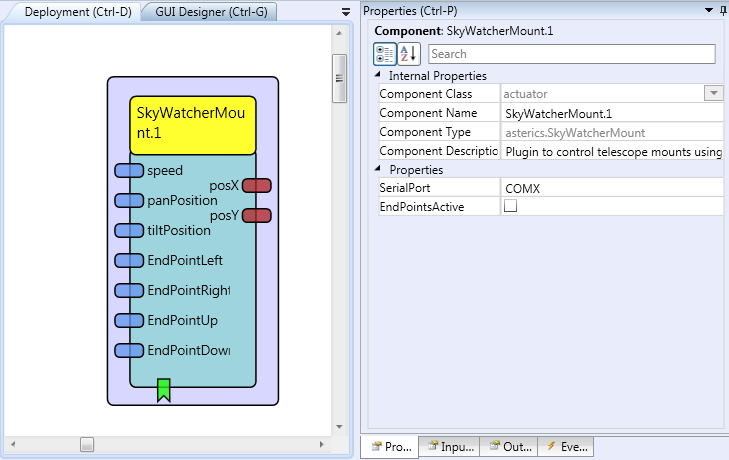Image resolution: width=729 pixels, height=460 pixels.
Task: Click the pin icon of Properties panel
Action: [x=723, y=10]
